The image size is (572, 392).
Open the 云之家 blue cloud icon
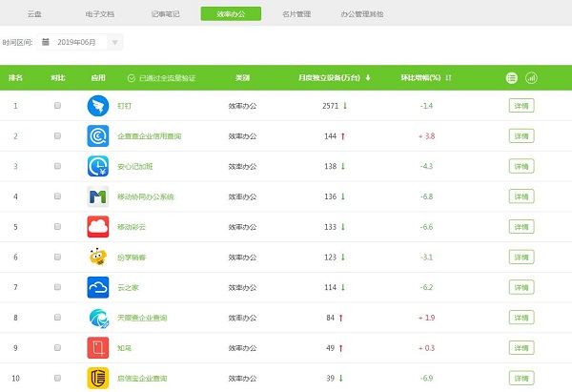tap(98, 287)
